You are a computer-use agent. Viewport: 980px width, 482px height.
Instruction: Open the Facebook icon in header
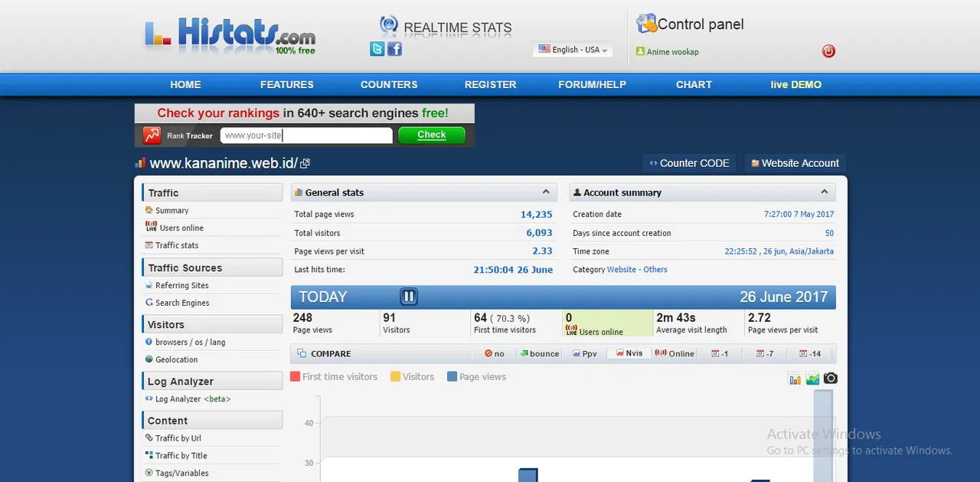394,49
